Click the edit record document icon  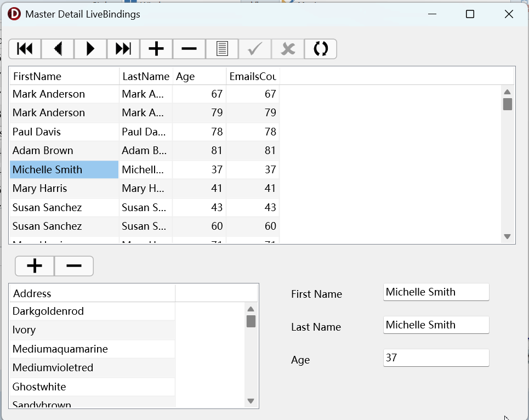222,49
